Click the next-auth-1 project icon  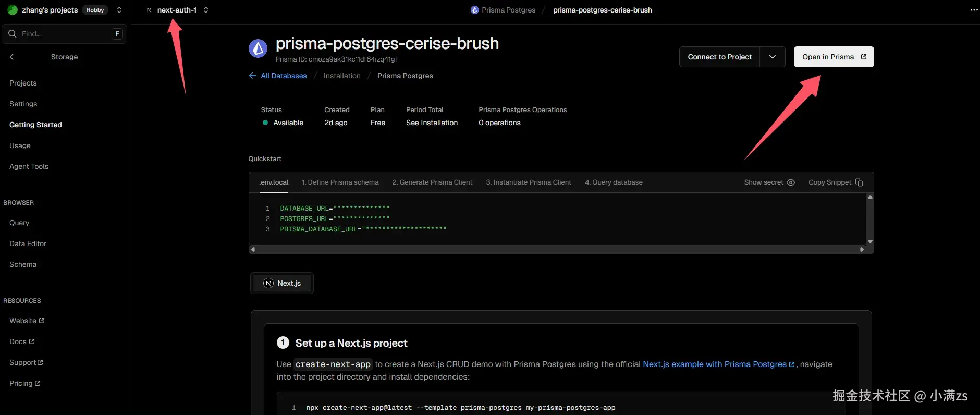[x=149, y=10]
